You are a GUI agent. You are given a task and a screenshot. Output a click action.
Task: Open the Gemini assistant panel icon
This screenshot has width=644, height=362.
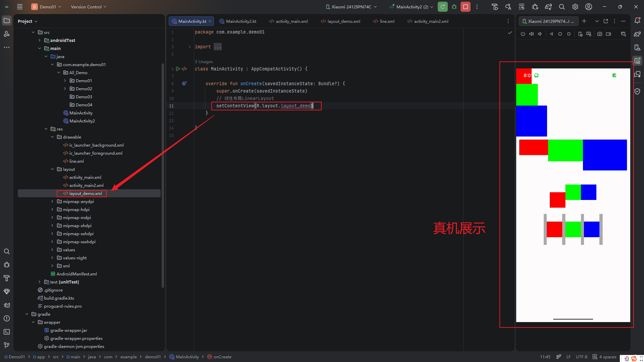(637, 74)
